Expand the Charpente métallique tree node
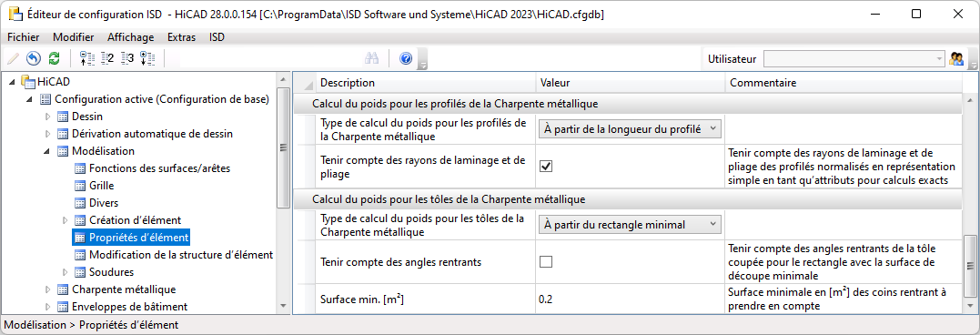 [x=49, y=289]
